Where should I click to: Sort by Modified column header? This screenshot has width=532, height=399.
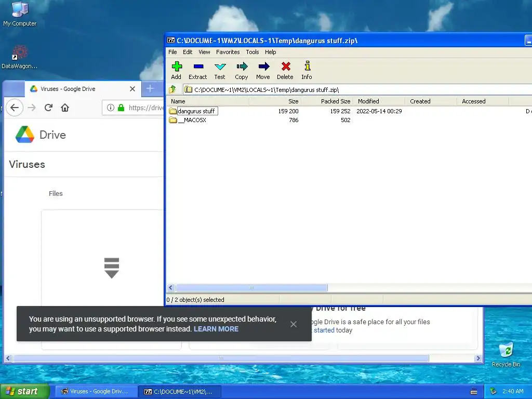[x=379, y=101]
